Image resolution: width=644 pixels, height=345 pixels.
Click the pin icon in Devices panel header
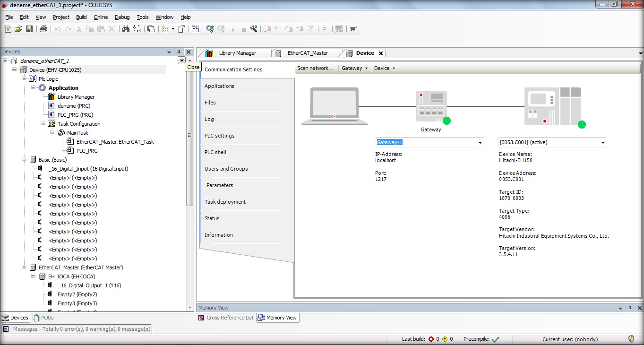pos(179,52)
